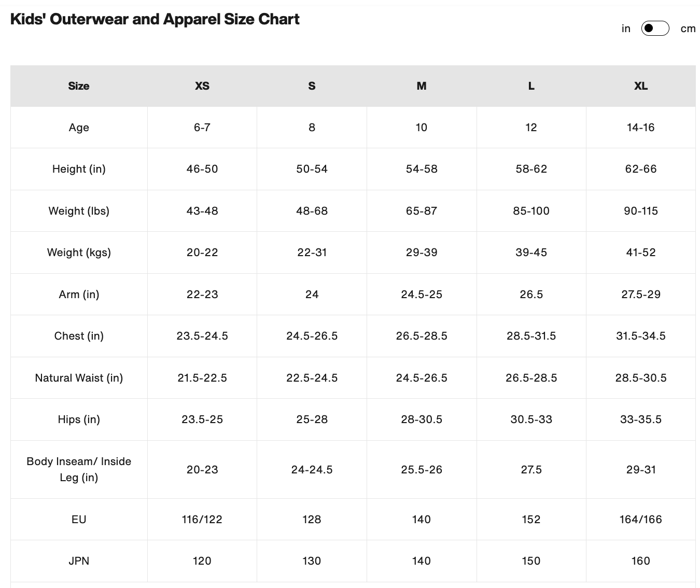Select the 'Height (in)' row label
Screen dimensions: 700x588
[x=79, y=169]
